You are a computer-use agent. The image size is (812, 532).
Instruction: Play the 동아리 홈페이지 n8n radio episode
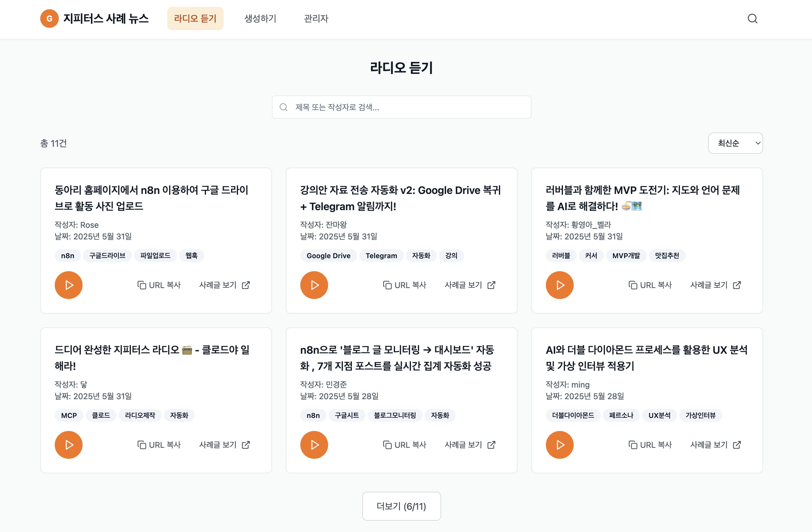[69, 285]
